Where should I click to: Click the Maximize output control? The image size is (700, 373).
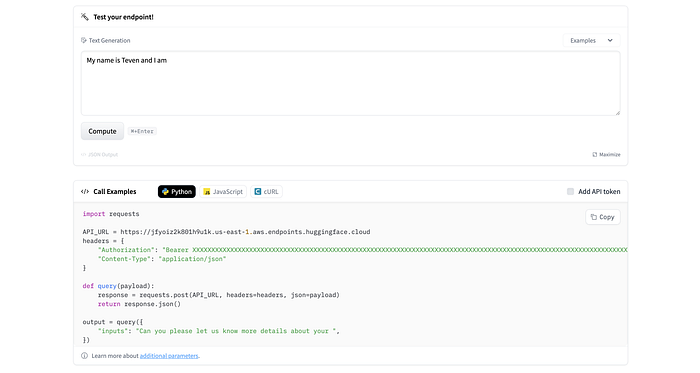point(606,154)
